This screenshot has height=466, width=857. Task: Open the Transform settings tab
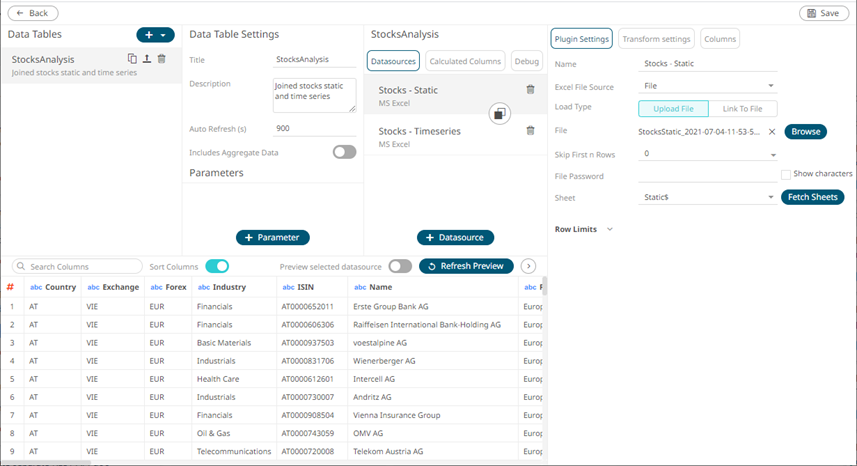(x=656, y=39)
